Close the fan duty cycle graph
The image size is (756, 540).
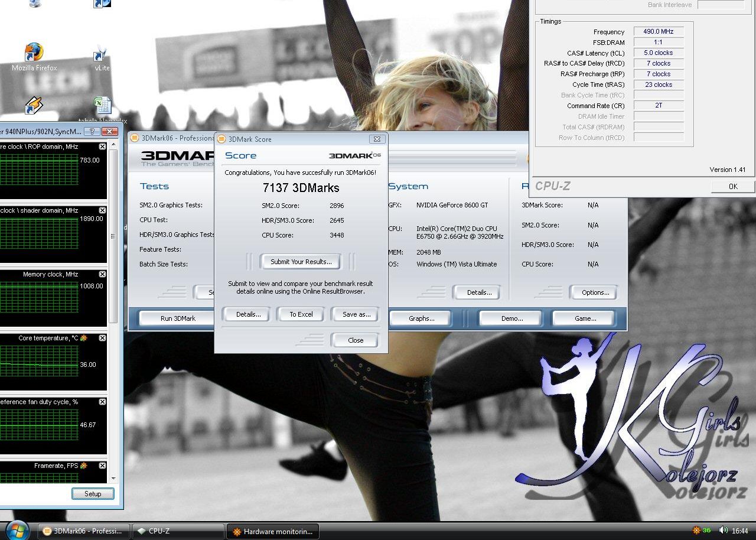102,402
